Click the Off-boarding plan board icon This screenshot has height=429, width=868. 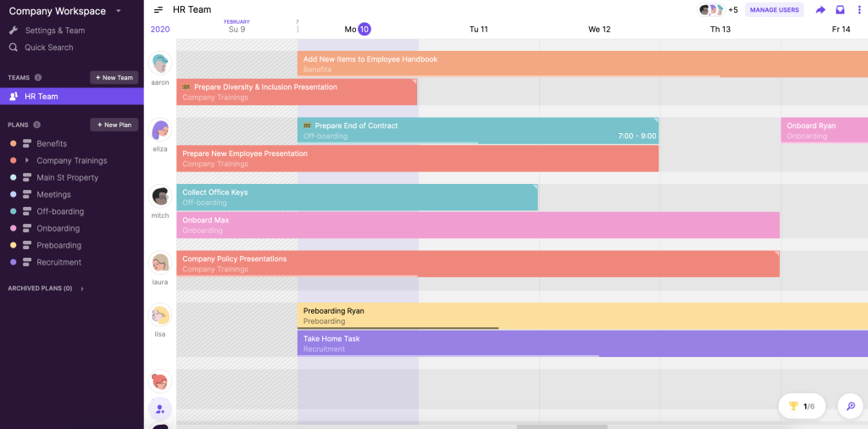coord(26,211)
